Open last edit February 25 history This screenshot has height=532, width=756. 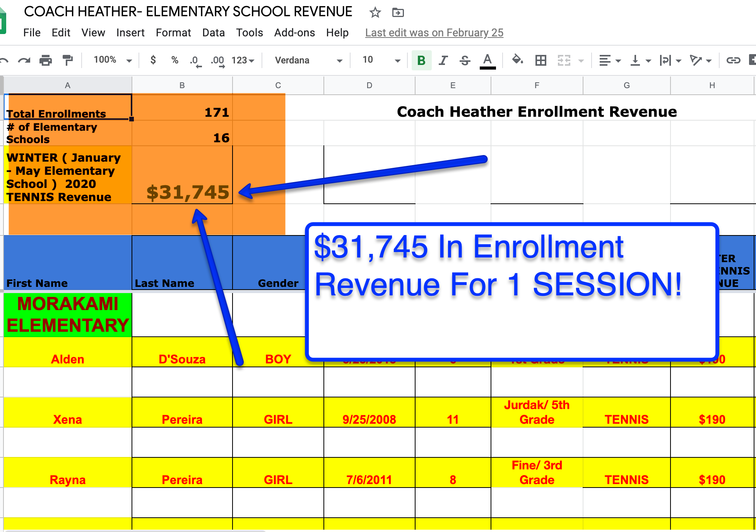coord(434,33)
